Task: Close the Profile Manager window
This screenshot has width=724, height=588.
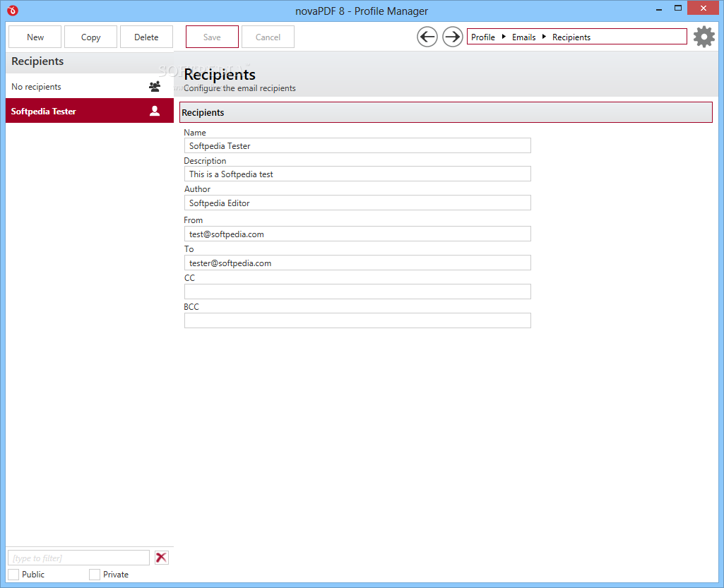Action: 704,8
